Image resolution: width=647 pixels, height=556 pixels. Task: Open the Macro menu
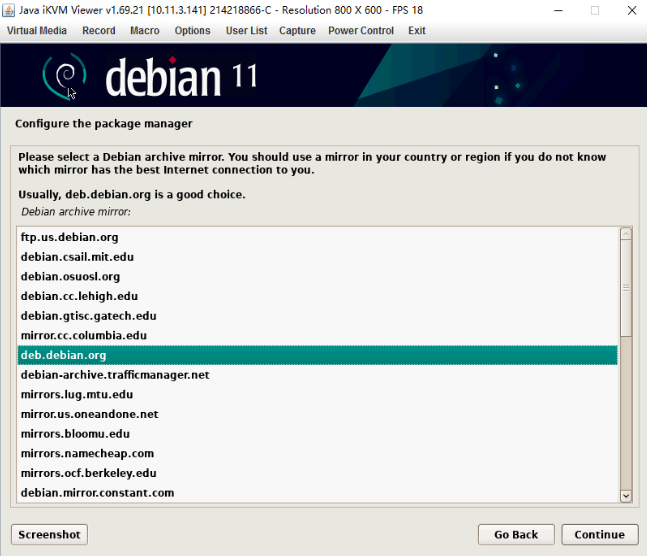[x=145, y=31]
